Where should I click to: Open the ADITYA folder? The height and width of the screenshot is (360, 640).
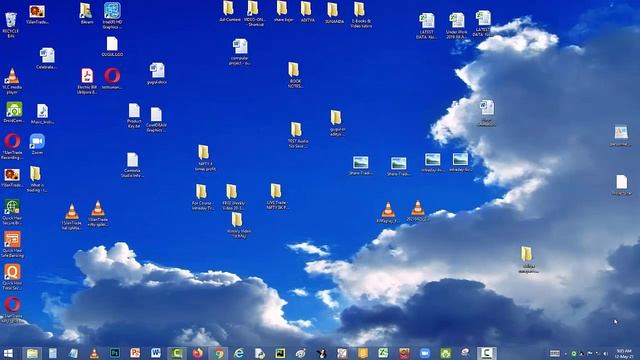click(x=307, y=12)
